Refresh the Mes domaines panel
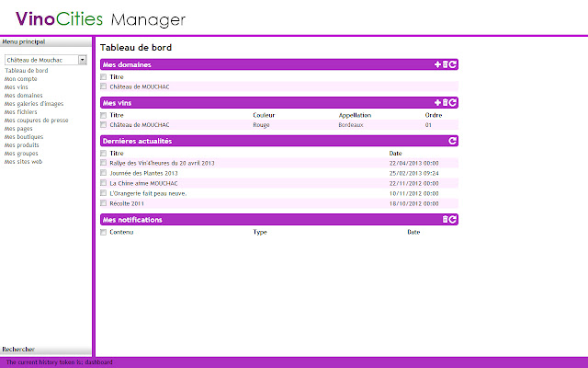This screenshot has width=588, height=368. click(x=453, y=64)
